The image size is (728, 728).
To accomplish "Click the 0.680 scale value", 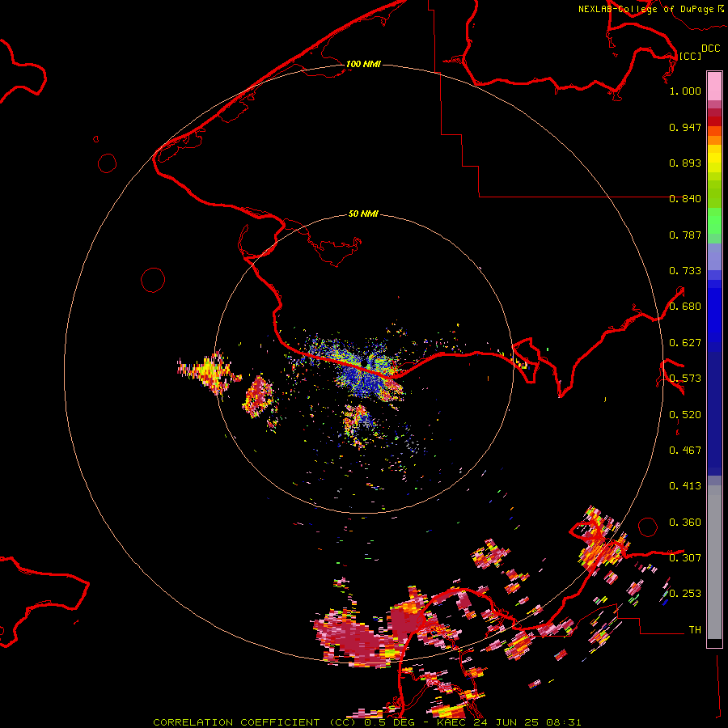I will coord(685,307).
